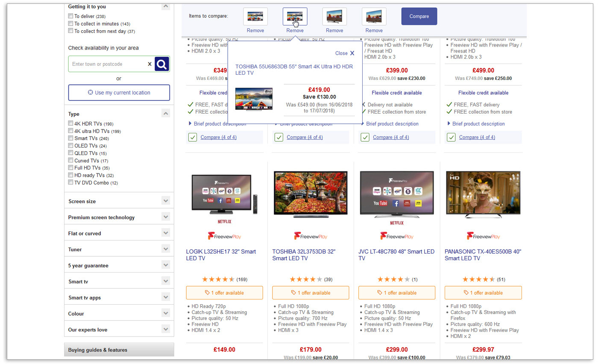598x364 pixels.
Task: Expand the Smart tv apps filter
Action: pos(166,297)
